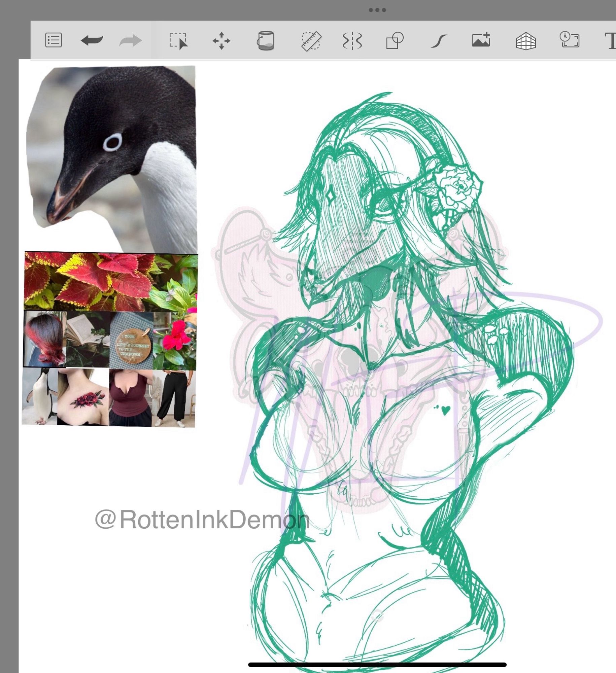
Task: Tap the iPad home indicator bar
Action: coord(377,665)
